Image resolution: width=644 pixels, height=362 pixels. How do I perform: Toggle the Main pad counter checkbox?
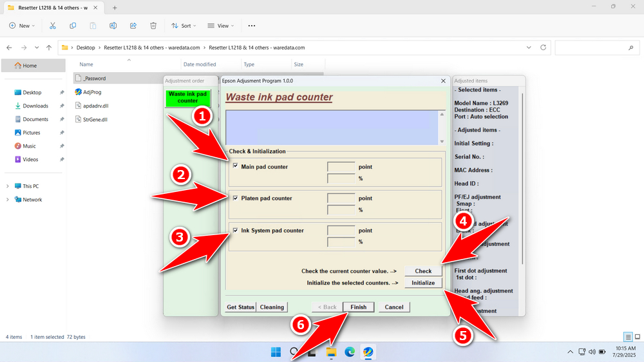(x=235, y=166)
